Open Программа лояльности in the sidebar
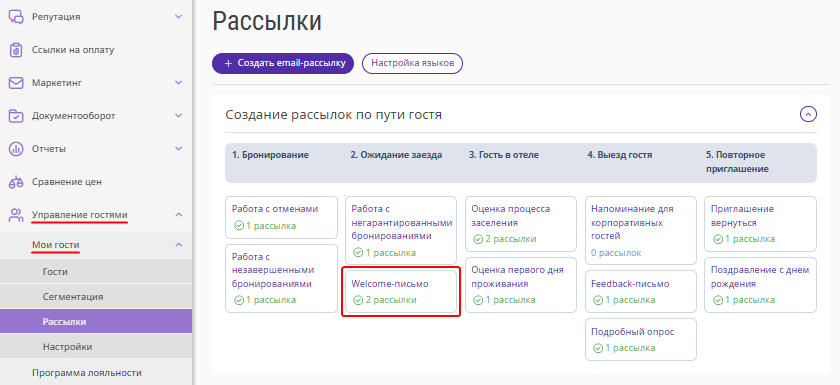840x385 pixels. [x=86, y=372]
